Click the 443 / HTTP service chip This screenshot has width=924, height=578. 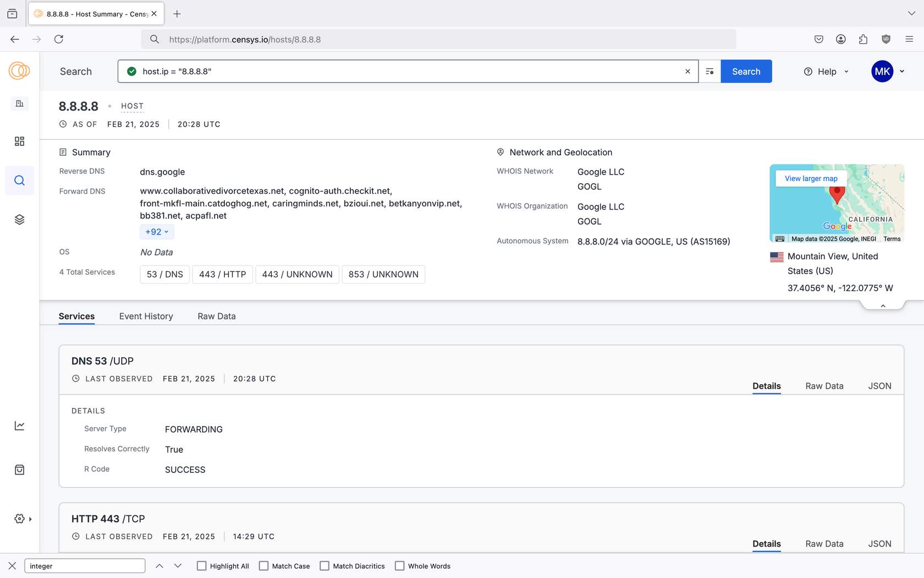[x=223, y=274]
